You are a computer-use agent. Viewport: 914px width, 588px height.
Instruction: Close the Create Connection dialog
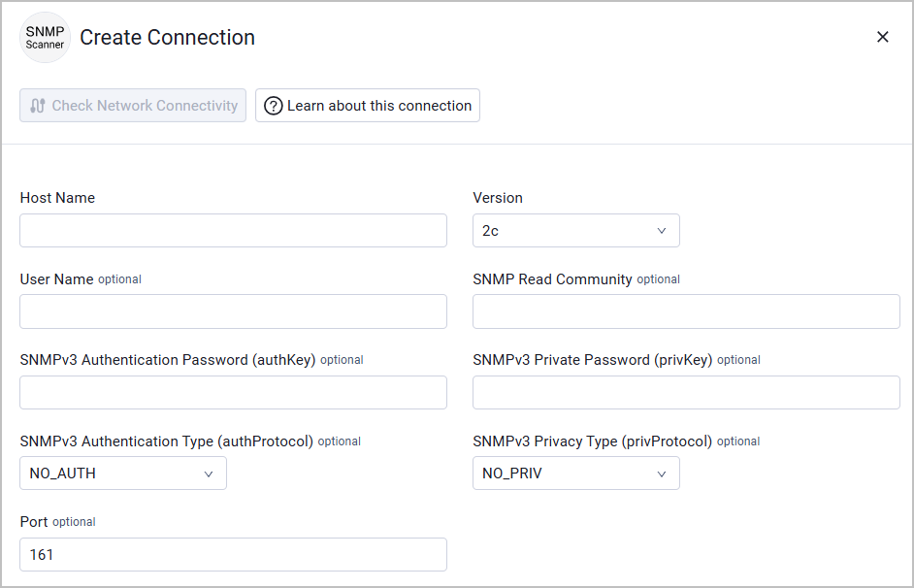click(x=882, y=37)
